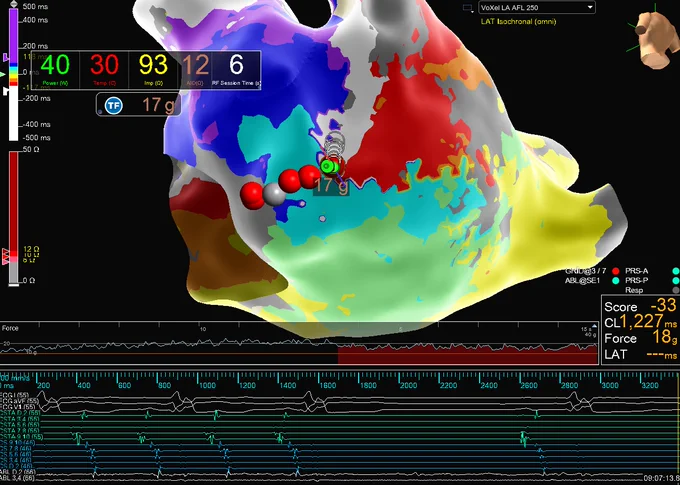Click the ABL 3,4 channel label

point(18,478)
